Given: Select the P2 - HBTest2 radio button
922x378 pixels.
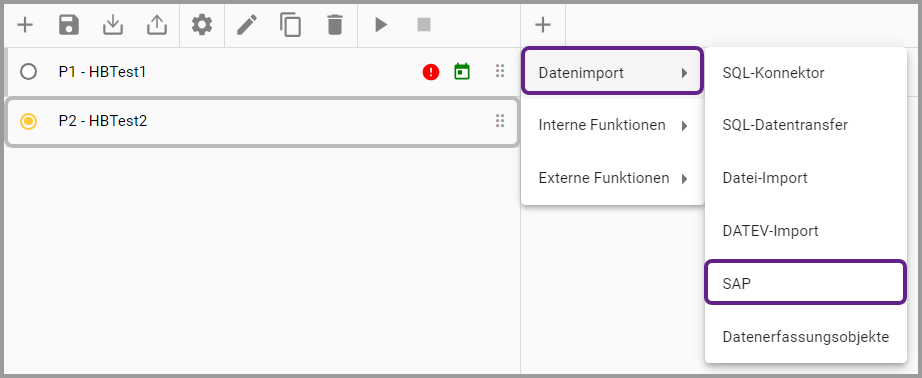Looking at the screenshot, I should pyautogui.click(x=28, y=121).
